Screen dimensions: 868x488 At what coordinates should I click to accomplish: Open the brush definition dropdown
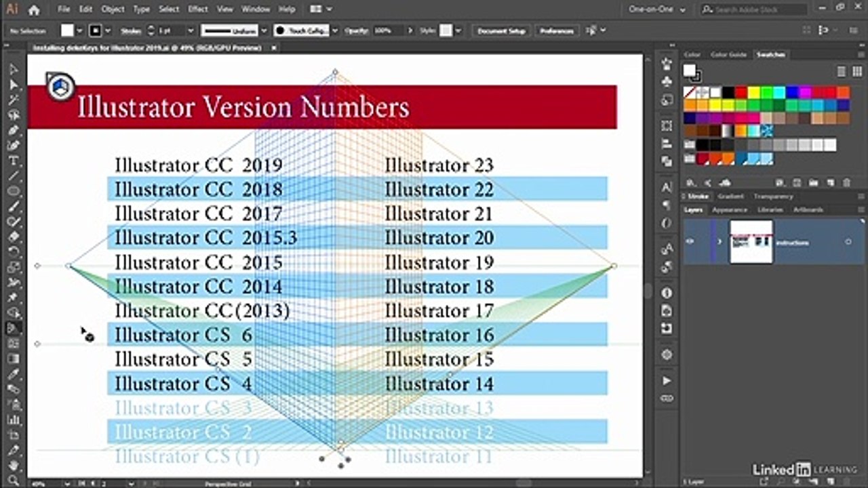(x=336, y=30)
